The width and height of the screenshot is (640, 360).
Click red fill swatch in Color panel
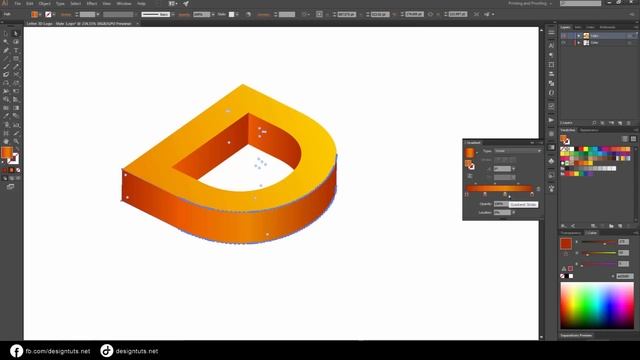click(566, 244)
